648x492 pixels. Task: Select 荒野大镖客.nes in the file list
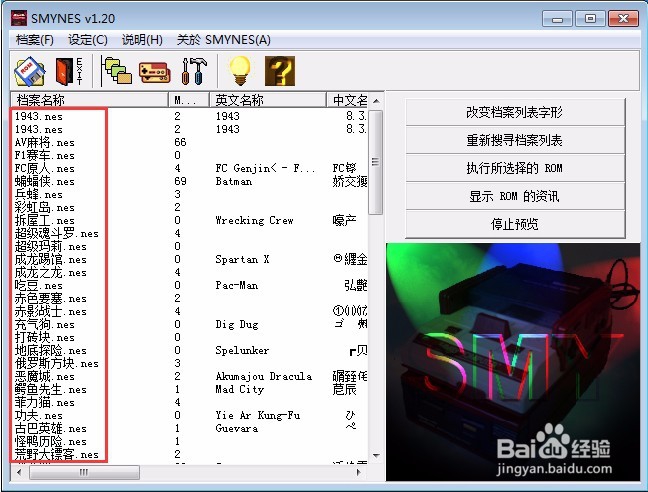click(57, 455)
